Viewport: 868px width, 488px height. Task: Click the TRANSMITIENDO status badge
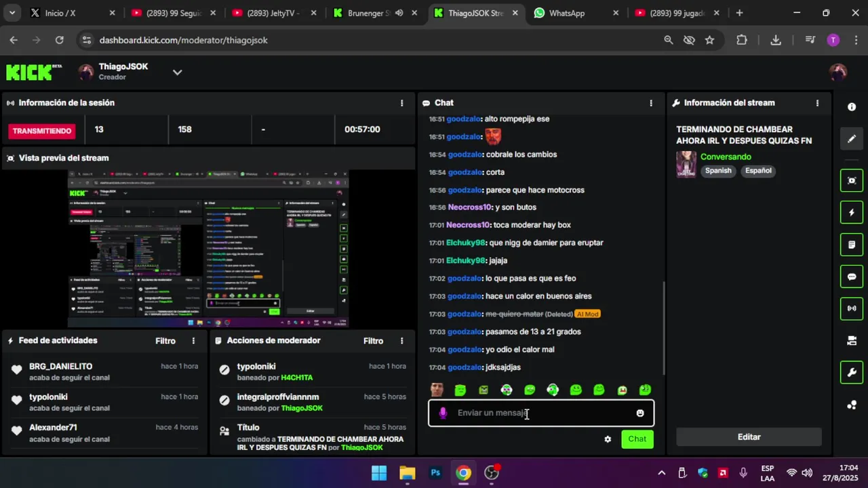[42, 131]
